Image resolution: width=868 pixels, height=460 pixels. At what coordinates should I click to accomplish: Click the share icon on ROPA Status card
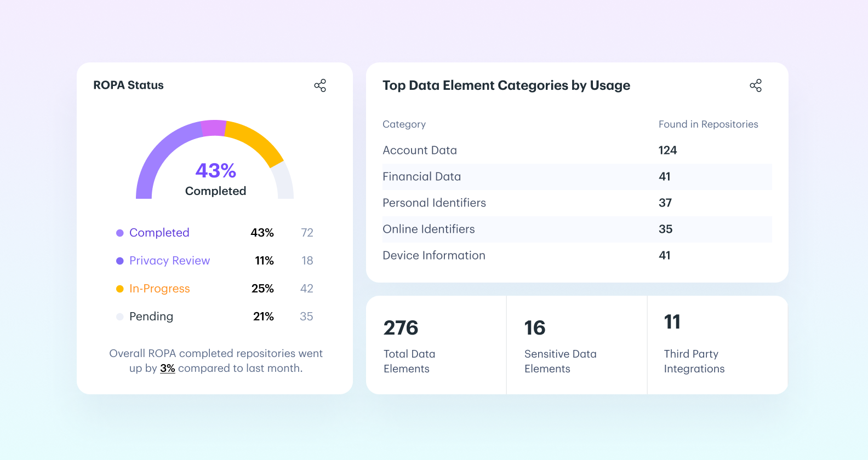click(x=320, y=85)
